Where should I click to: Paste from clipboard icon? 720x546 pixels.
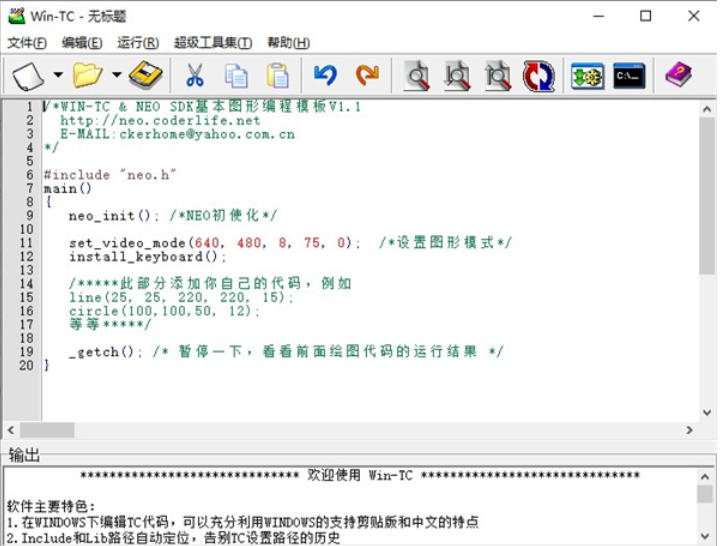(277, 75)
